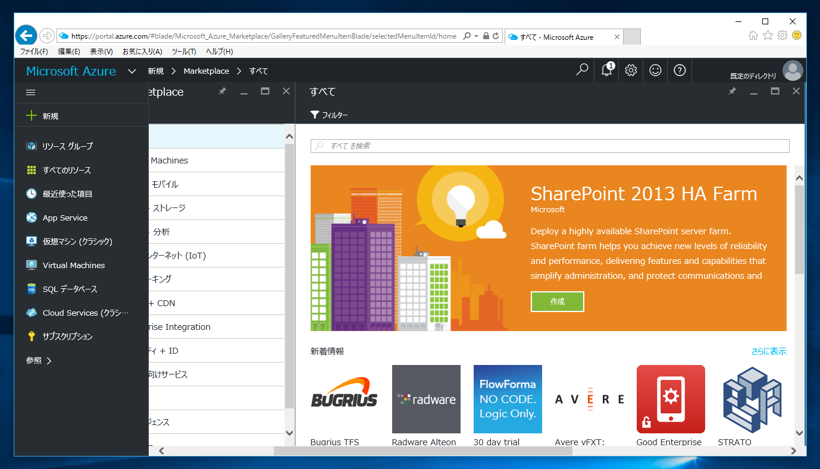Viewport: 820px width, 469px height.
Task: Open 表示(V) menu
Action: click(x=101, y=51)
